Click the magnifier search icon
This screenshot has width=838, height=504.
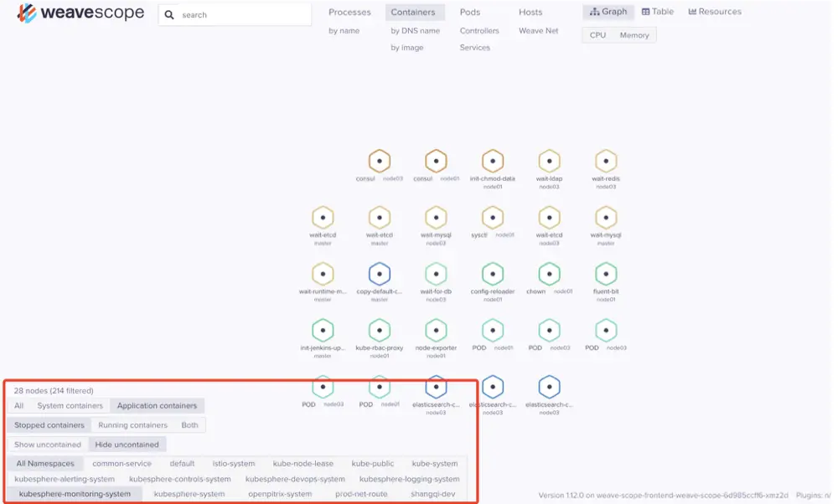pos(169,15)
